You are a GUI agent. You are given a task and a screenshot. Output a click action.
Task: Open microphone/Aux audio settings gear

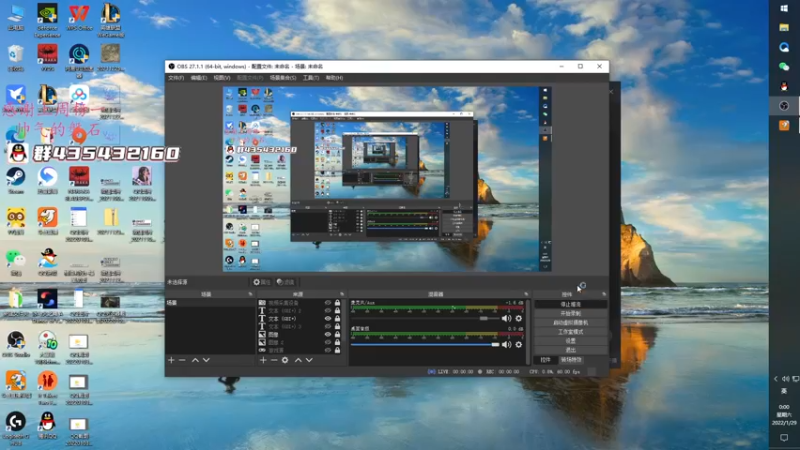[518, 318]
